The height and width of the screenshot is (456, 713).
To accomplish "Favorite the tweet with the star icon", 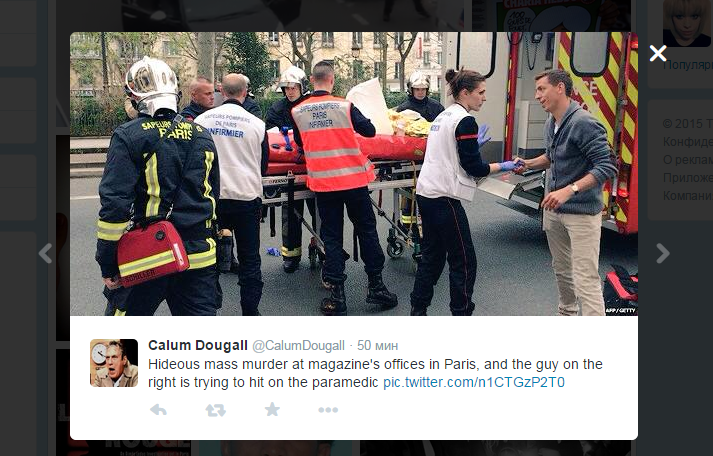I will click(272, 409).
